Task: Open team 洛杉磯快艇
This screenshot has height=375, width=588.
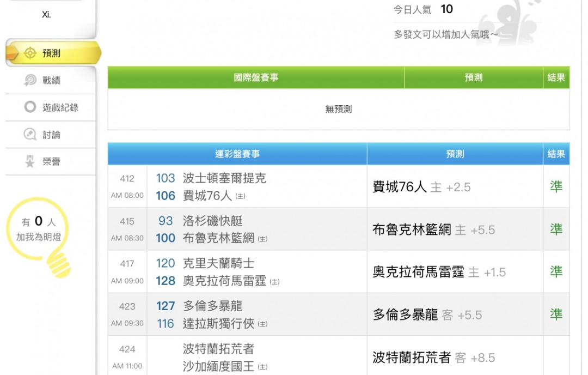Action: coord(213,221)
